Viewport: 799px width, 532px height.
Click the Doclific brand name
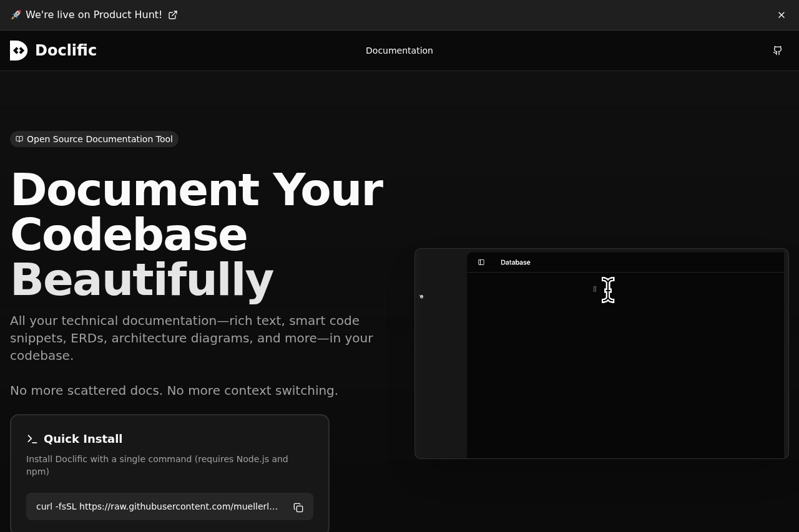66,51
